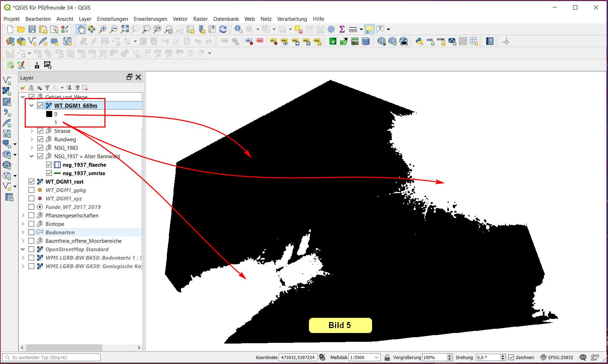Screen dimensions: 608x364
Task: Collapse the WT_DGM1_669m layer legend
Action: tap(32, 106)
